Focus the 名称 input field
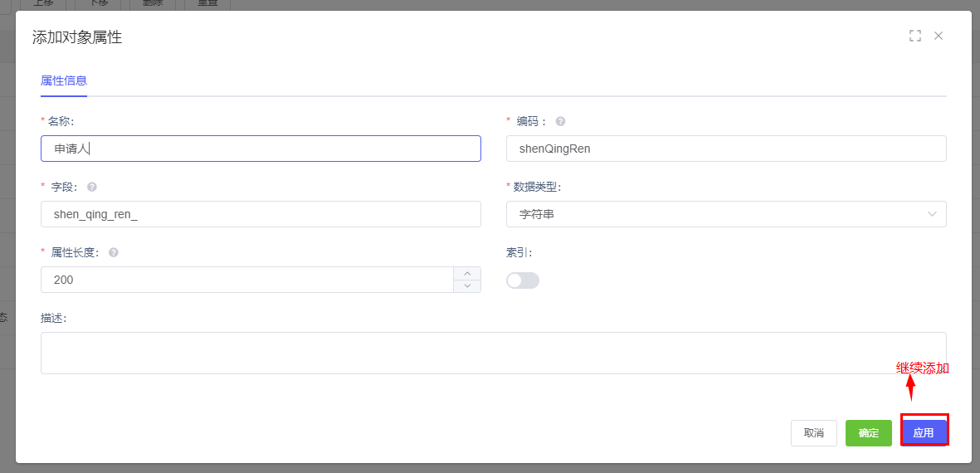 coord(261,149)
